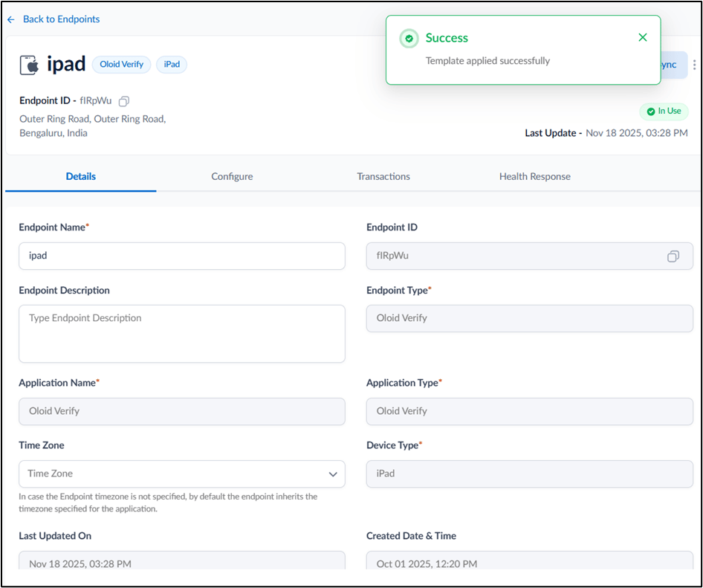Click the 'Template applied successfully' message
This screenshot has width=703, height=588.
(x=487, y=60)
